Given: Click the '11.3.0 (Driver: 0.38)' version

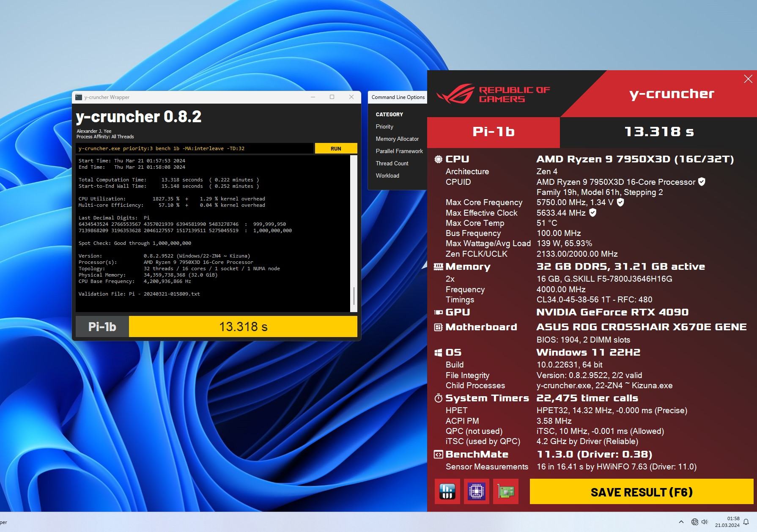Looking at the screenshot, I should tap(594, 455).
